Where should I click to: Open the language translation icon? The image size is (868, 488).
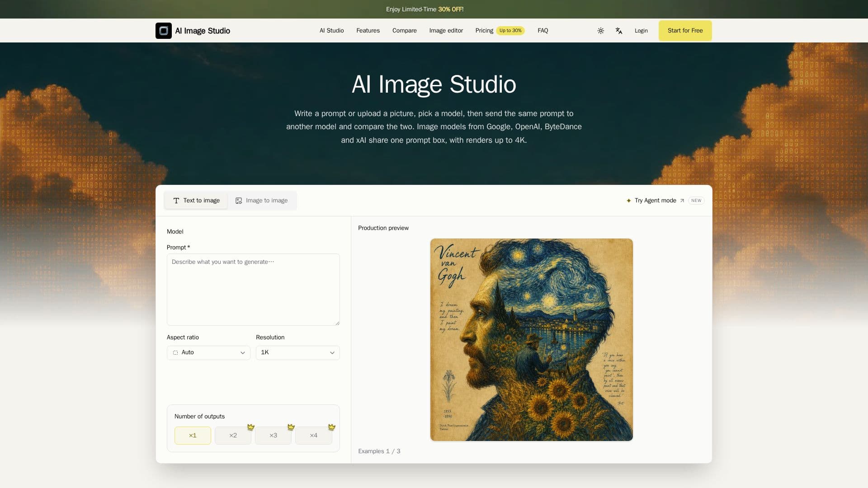click(619, 31)
